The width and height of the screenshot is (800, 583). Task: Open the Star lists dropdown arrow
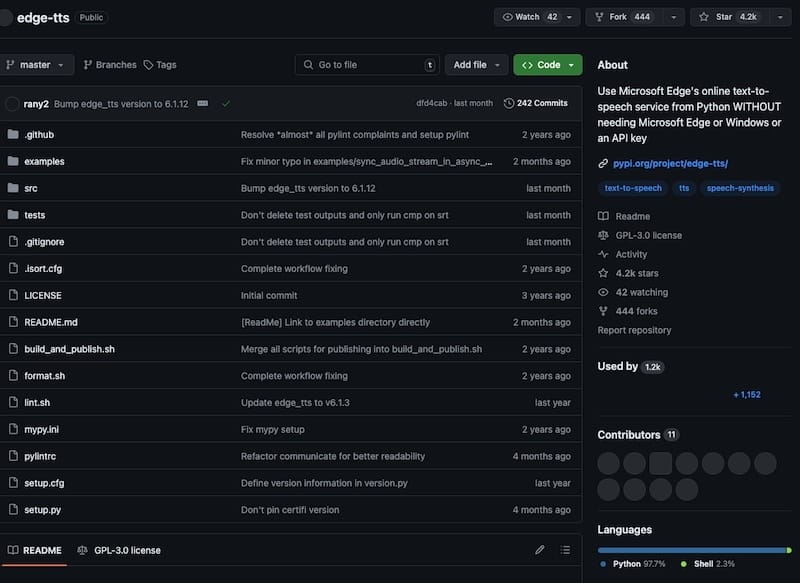(780, 17)
